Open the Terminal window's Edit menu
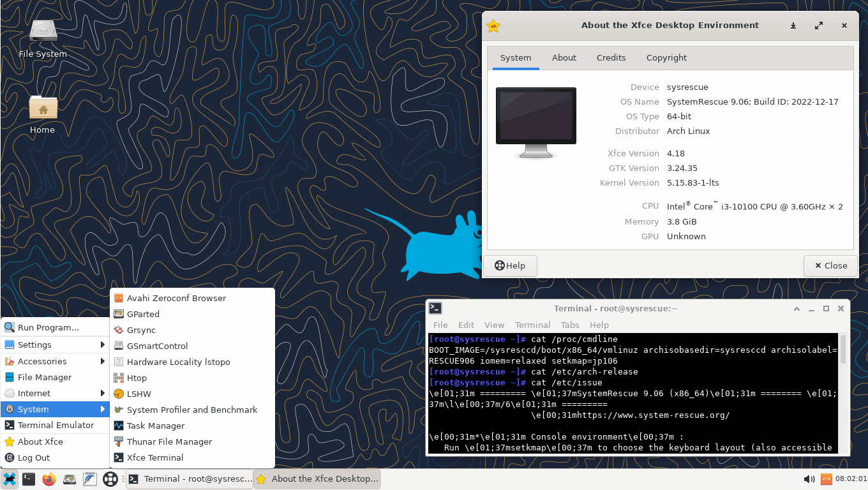Image resolution: width=868 pixels, height=490 pixels. pos(467,325)
